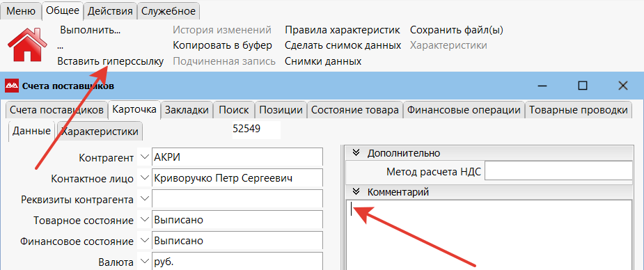This screenshot has width=644, height=270.
Task: Click Сделать снимок данных
Action: tap(343, 45)
